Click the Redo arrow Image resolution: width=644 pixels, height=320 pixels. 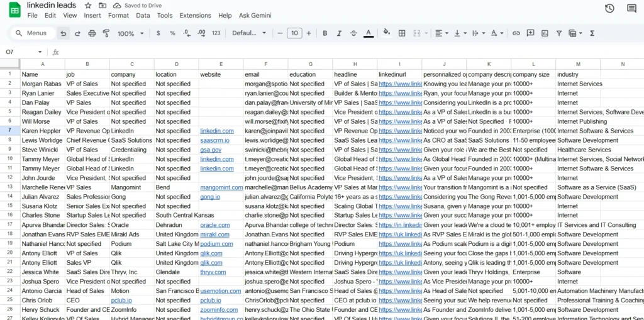(x=77, y=33)
